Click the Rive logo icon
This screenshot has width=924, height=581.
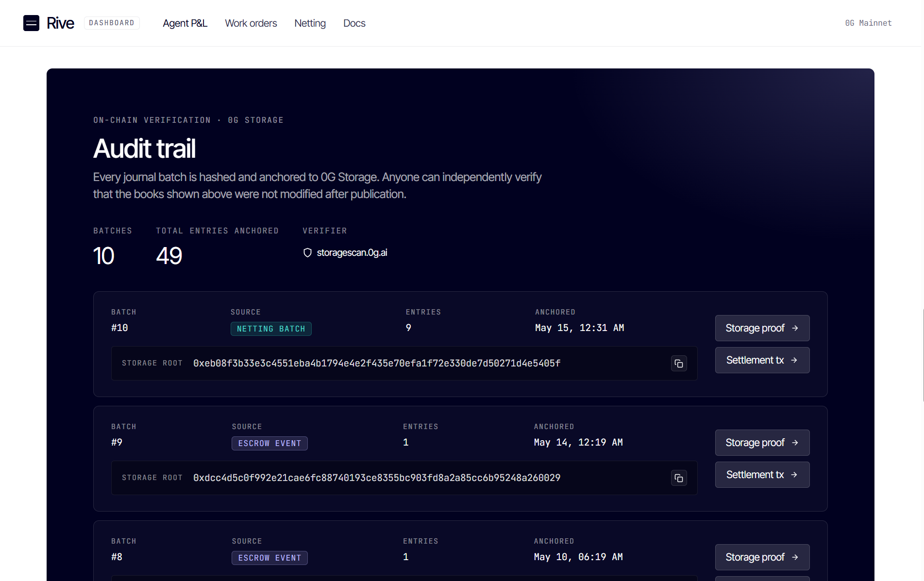(x=31, y=23)
